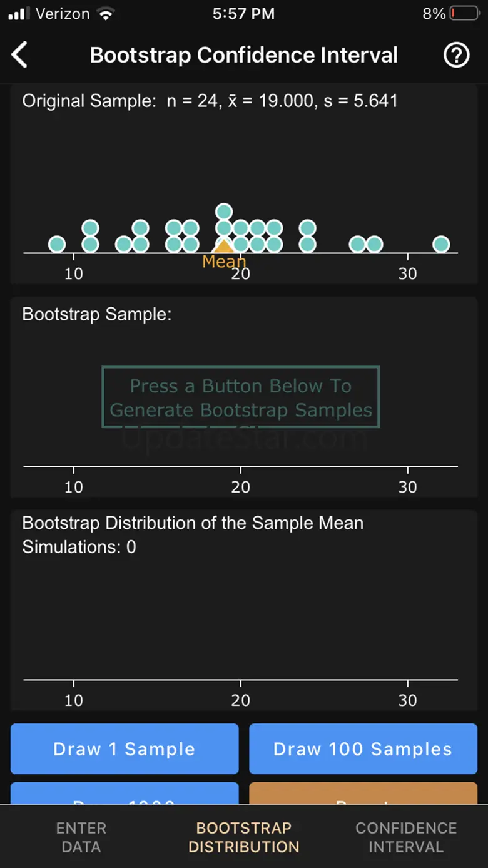Open help with the question mark icon

click(x=456, y=55)
